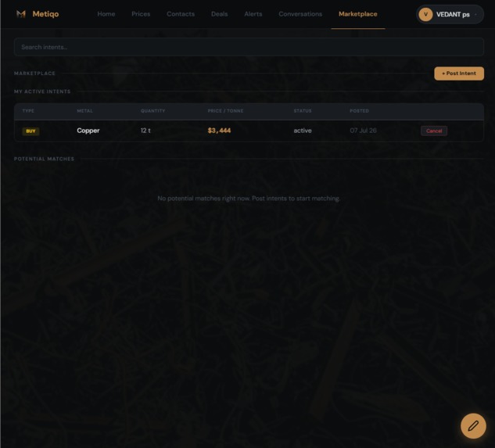Image resolution: width=495 pixels, height=448 pixels.
Task: Click the $3,444 price value
Action: point(219,131)
